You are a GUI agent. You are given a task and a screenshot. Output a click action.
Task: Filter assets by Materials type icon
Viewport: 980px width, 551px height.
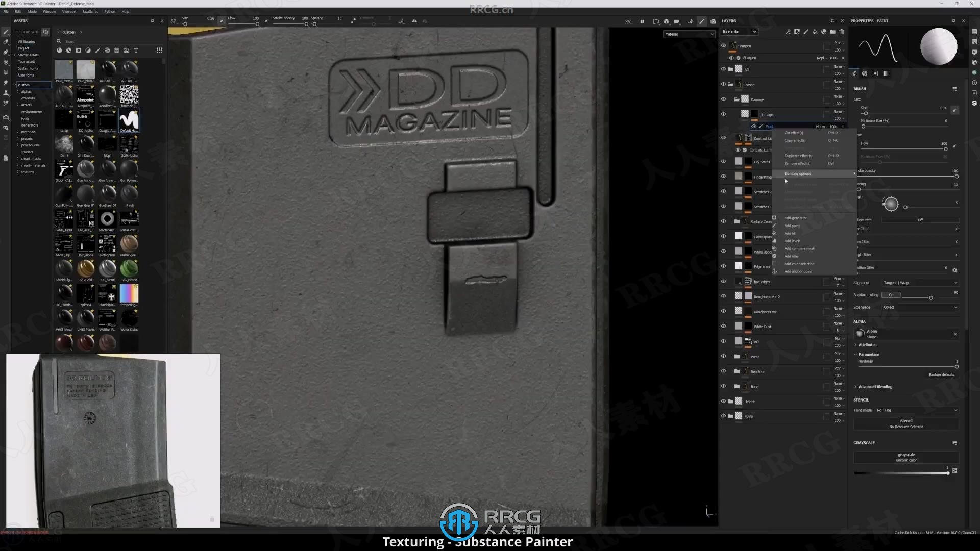click(59, 51)
